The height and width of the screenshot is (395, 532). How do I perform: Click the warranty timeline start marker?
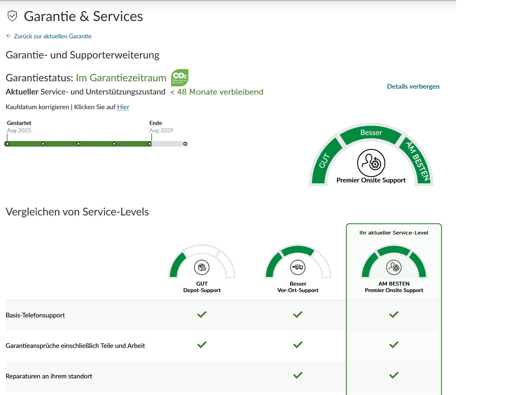pos(7,144)
